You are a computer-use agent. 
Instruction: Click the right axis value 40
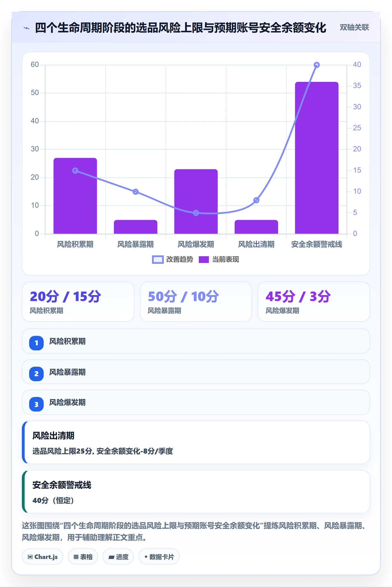click(x=357, y=65)
